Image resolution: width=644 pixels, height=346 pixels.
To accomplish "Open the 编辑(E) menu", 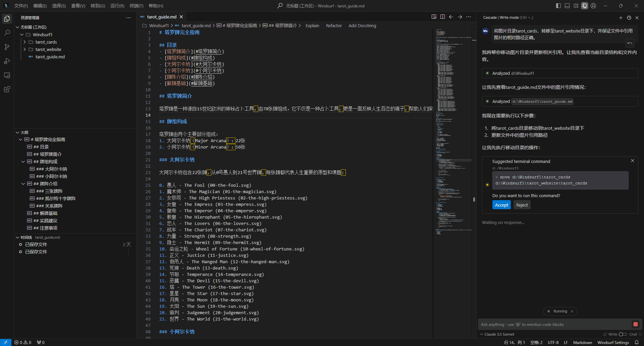I will pyautogui.click(x=40, y=6).
